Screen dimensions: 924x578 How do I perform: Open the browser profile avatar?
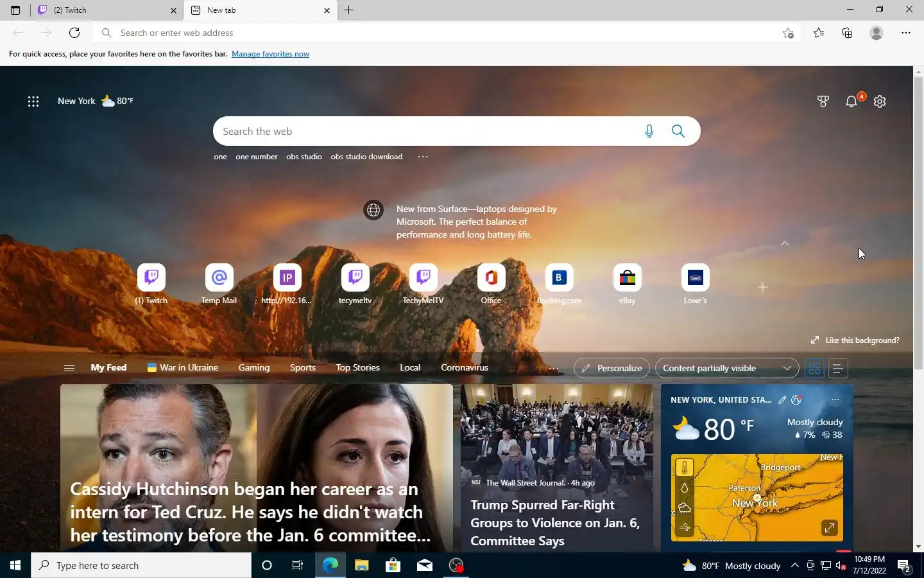click(877, 33)
